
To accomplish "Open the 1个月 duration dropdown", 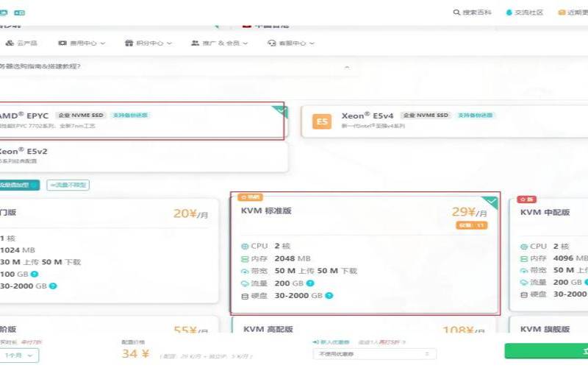I will [19, 355].
